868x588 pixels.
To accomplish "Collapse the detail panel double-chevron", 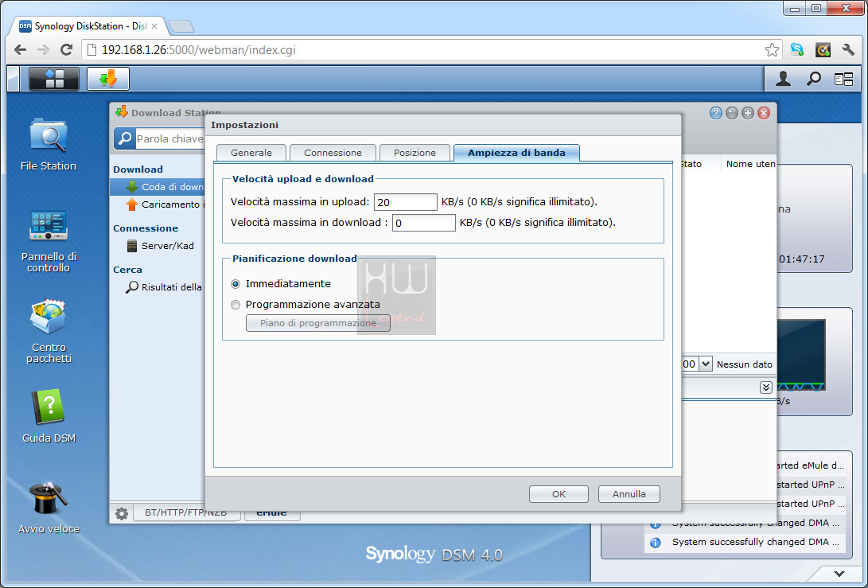I will coord(766,387).
